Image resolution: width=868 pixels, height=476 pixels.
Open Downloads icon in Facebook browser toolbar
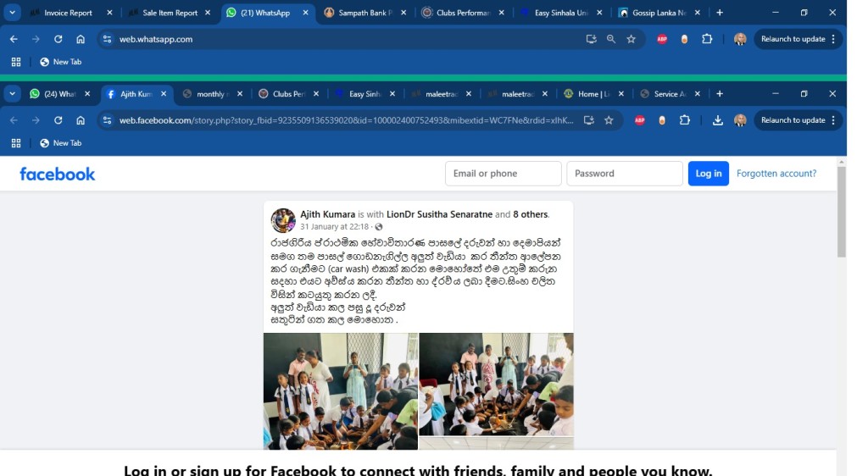[x=717, y=120]
